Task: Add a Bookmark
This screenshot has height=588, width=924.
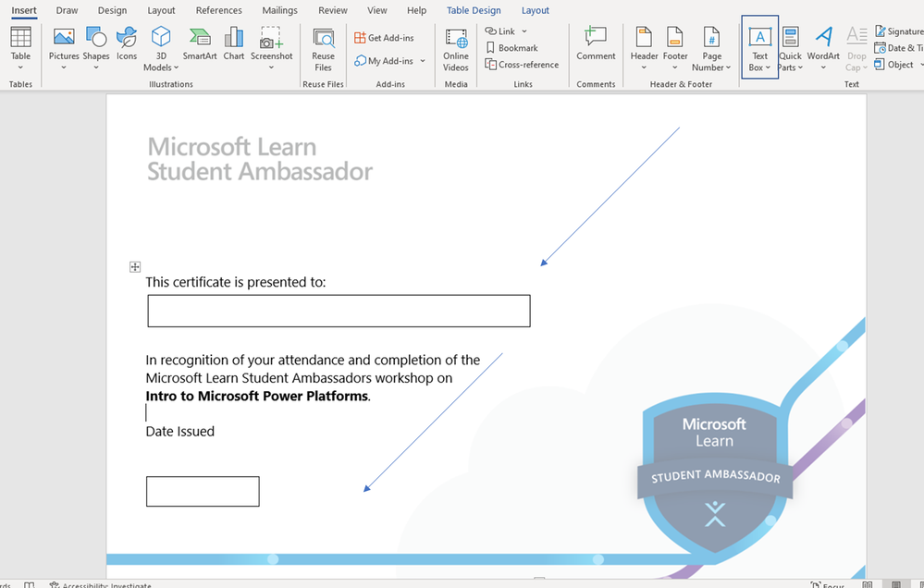Action: (511, 48)
